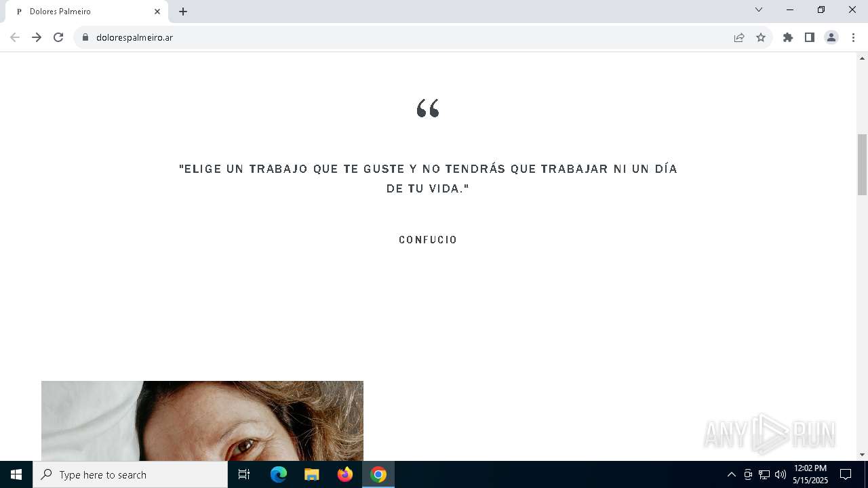The image size is (868, 488).
Task: Close the Chrome window
Action: point(852,9)
